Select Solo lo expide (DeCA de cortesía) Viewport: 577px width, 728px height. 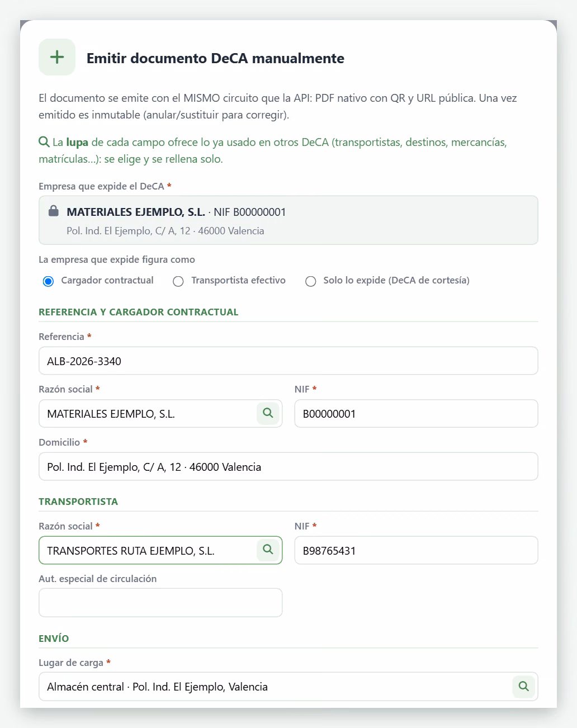click(310, 281)
